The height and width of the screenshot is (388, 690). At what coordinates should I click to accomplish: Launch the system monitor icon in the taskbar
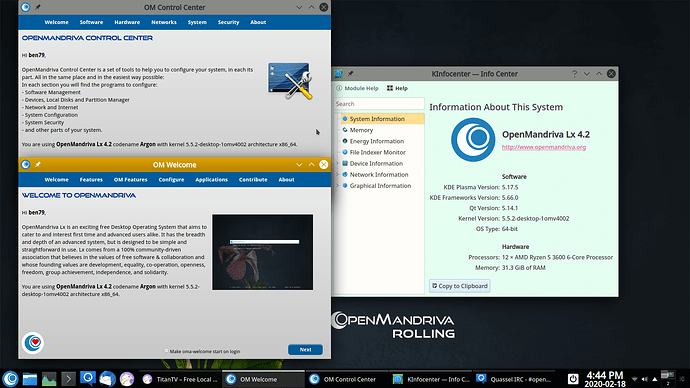pyautogui.click(x=49, y=379)
